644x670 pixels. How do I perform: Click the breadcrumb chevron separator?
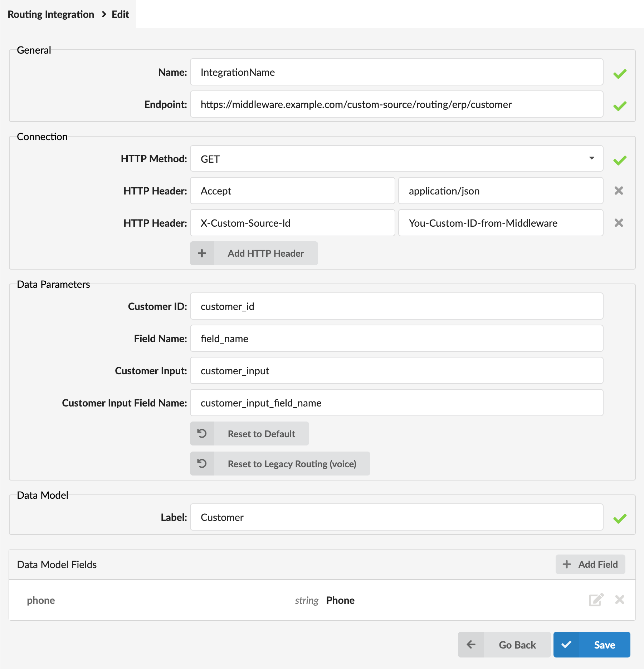[104, 14]
